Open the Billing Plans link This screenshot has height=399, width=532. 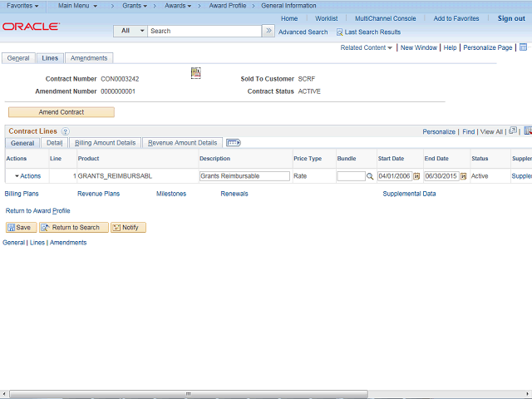(x=22, y=194)
